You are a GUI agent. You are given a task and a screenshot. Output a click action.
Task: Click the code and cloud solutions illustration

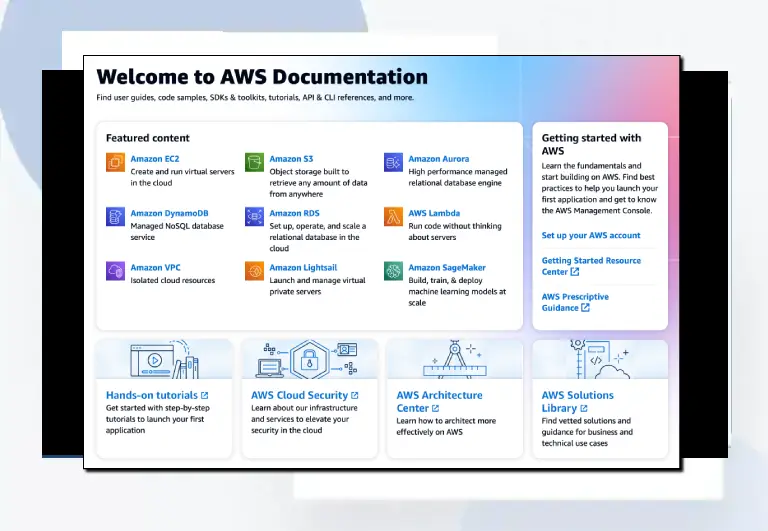point(600,360)
